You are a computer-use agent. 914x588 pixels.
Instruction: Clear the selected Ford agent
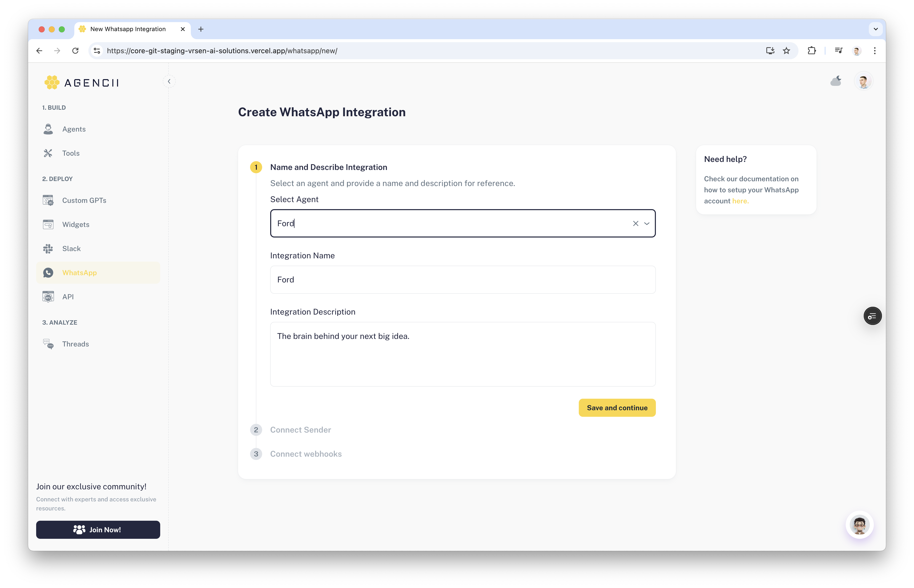[636, 223]
